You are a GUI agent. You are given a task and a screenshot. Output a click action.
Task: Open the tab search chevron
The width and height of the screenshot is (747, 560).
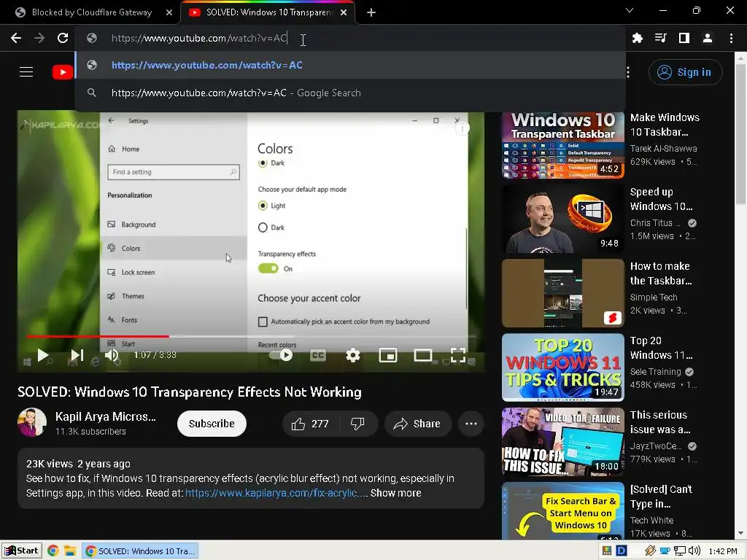630,10
